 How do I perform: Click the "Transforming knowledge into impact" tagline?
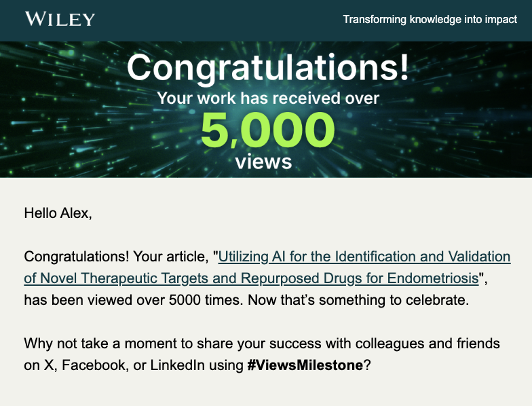(x=430, y=19)
